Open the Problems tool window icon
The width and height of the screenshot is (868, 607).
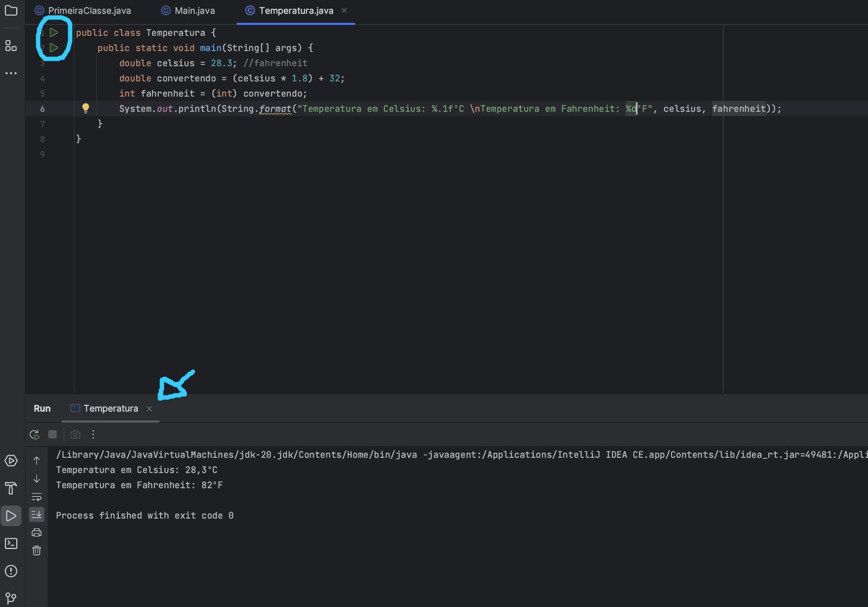11,571
